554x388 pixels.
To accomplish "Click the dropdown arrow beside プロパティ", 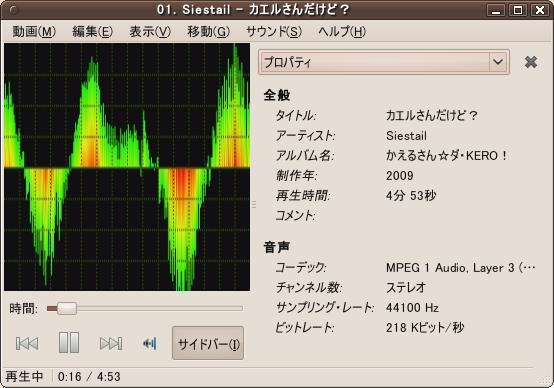I will tap(498, 62).
